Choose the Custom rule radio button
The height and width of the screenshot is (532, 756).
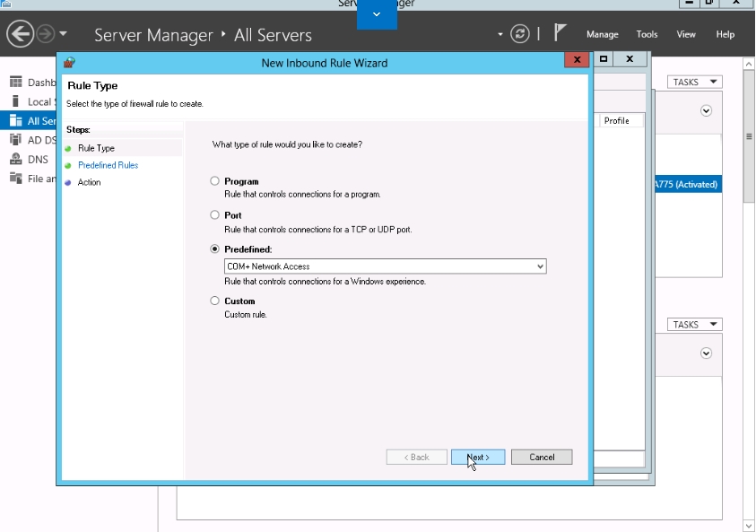pos(214,301)
